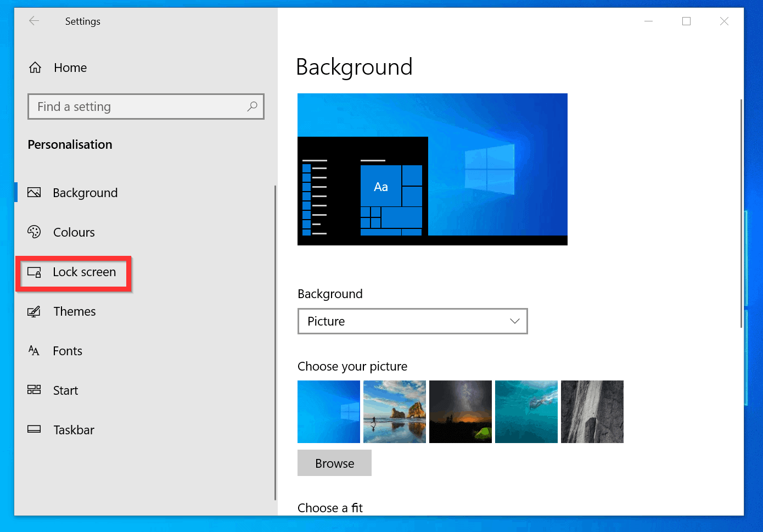The width and height of the screenshot is (763, 532).
Task: Go back using the arrow at top left
Action: click(x=33, y=21)
